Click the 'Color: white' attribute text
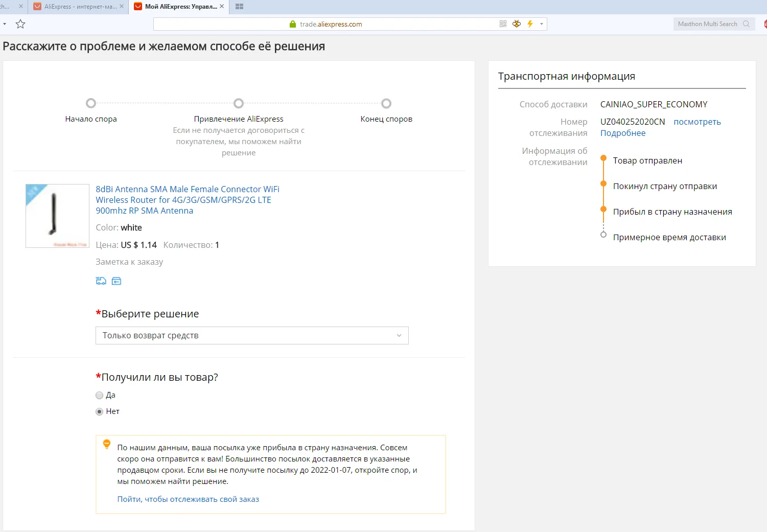The height and width of the screenshot is (532, 767). 119,227
